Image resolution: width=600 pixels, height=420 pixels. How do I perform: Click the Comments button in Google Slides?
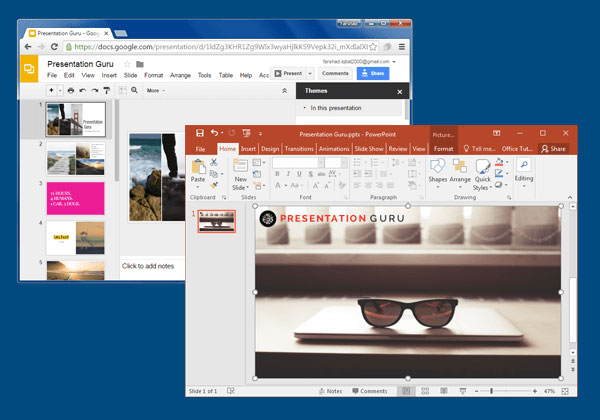(x=335, y=73)
